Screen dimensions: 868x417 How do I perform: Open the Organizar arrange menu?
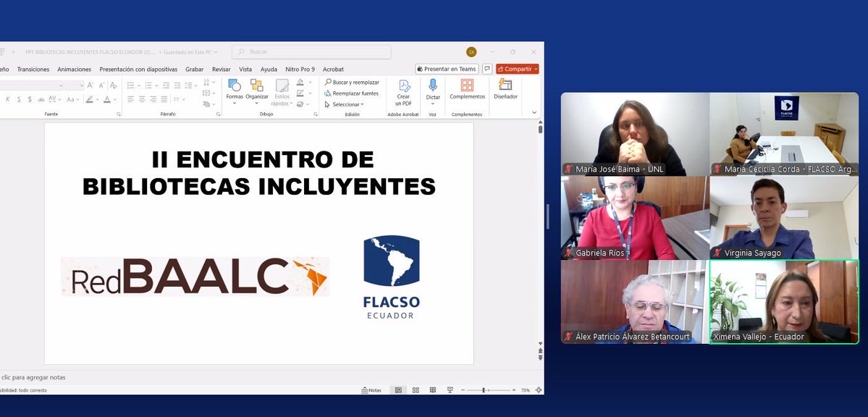257,91
